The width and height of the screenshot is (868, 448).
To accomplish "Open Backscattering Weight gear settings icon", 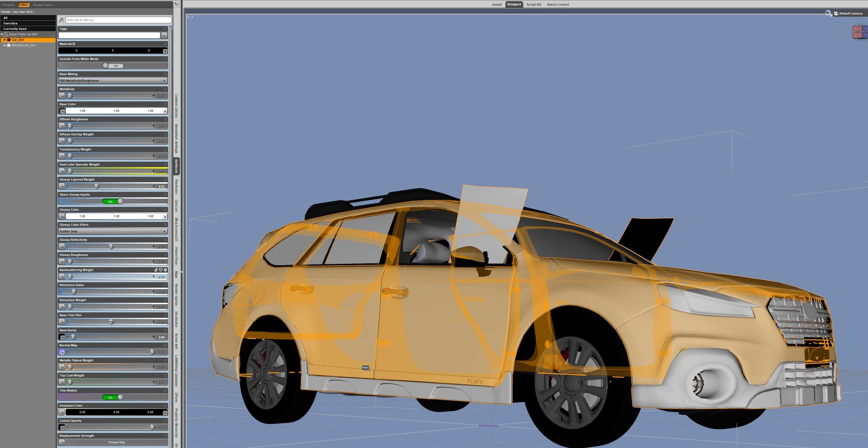I will (165, 270).
